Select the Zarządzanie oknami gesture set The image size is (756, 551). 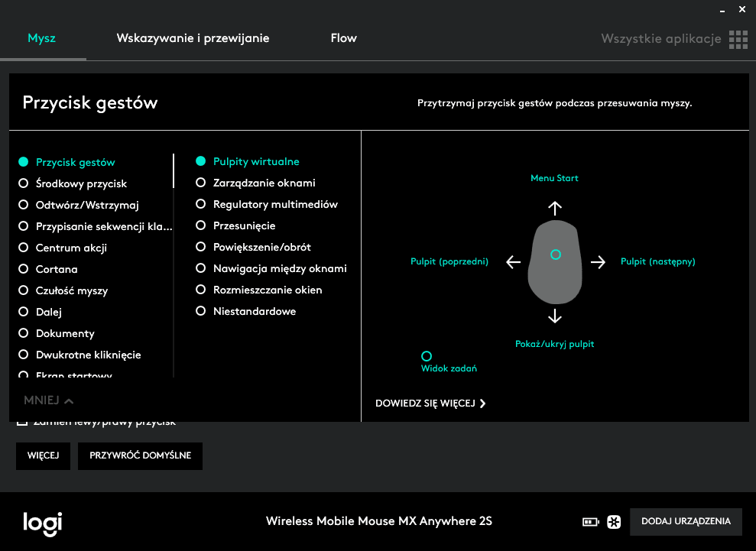(201, 183)
